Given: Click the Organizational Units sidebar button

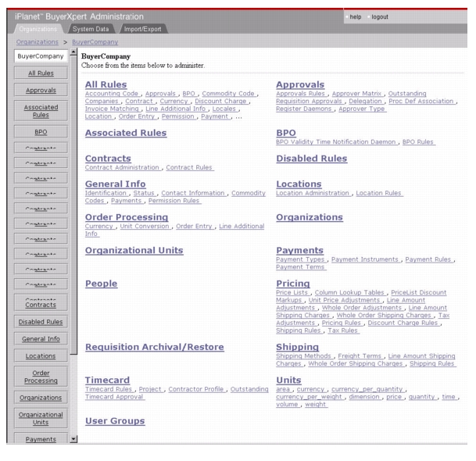Looking at the screenshot, I should coord(41,418).
